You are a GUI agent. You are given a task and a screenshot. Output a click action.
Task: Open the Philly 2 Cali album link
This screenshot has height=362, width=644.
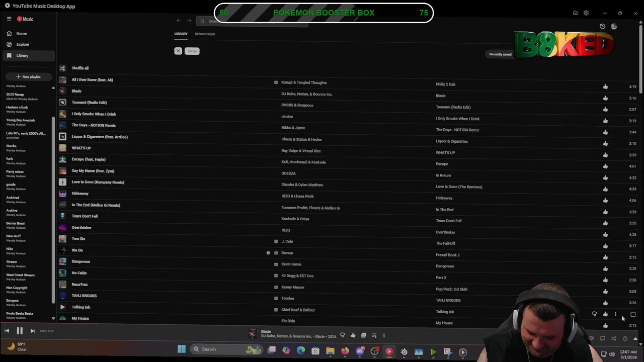tap(445, 84)
